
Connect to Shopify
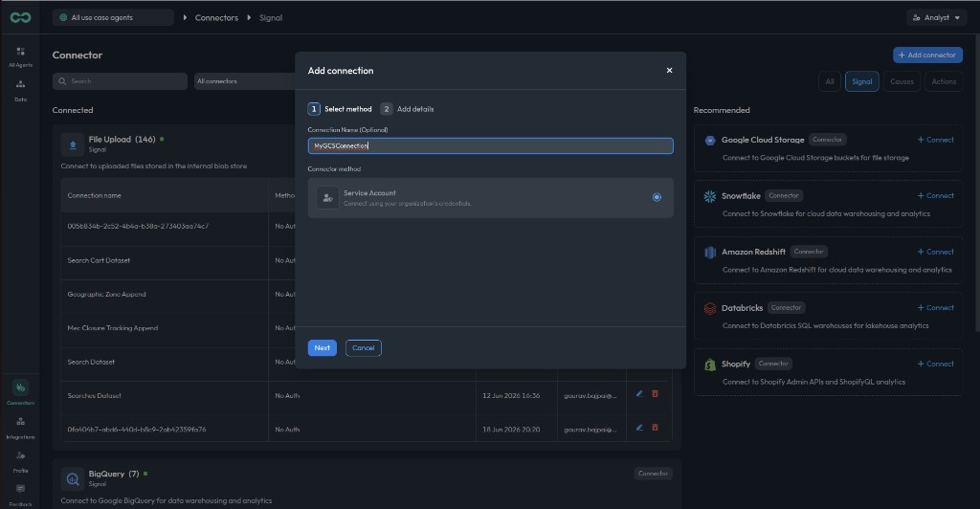936,364
